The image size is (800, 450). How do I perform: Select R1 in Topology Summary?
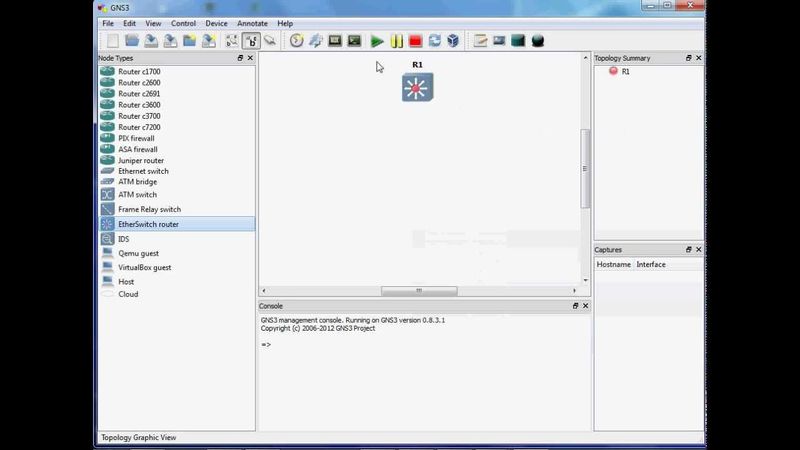click(626, 71)
